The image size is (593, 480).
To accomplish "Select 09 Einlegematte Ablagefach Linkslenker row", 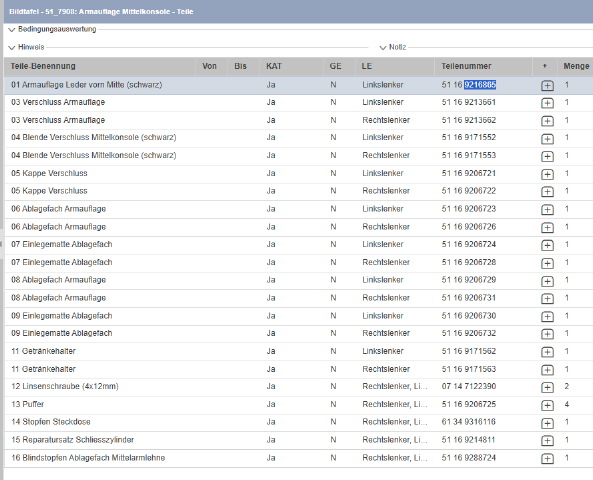I will [x=298, y=316].
